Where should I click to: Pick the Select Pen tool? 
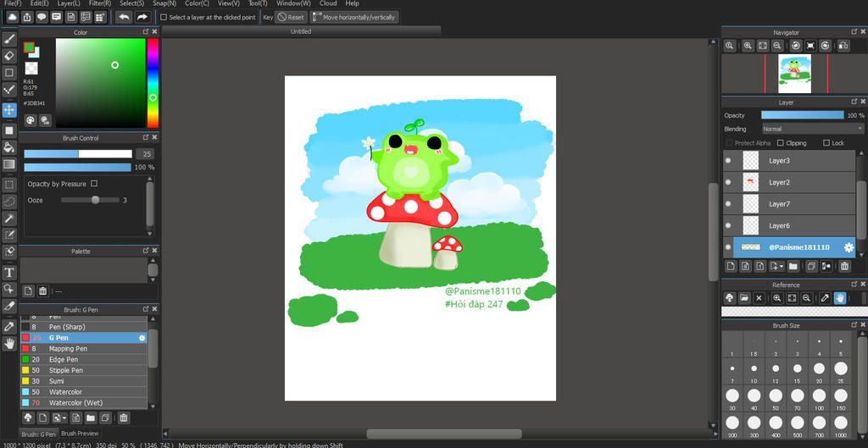click(8, 235)
